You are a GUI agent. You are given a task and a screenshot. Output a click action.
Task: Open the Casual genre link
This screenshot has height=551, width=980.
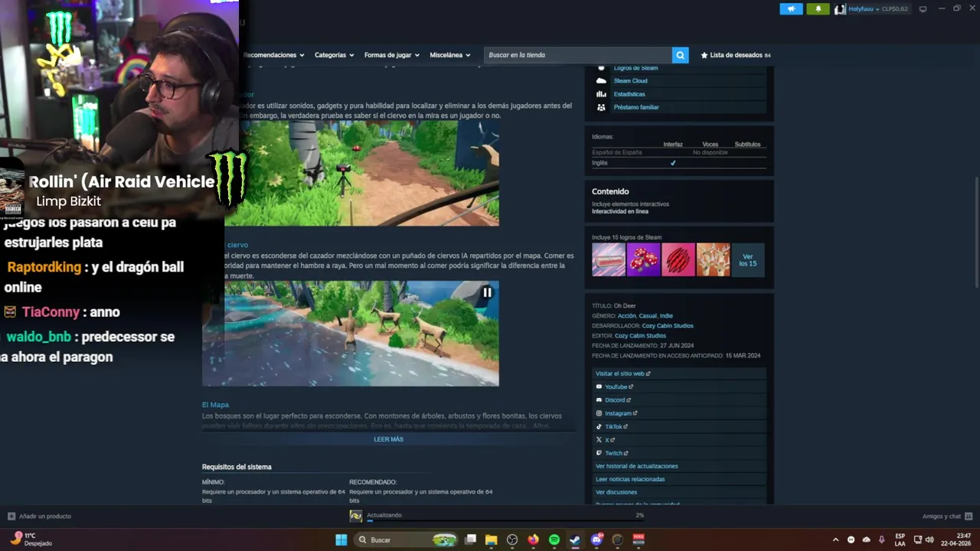(x=648, y=315)
